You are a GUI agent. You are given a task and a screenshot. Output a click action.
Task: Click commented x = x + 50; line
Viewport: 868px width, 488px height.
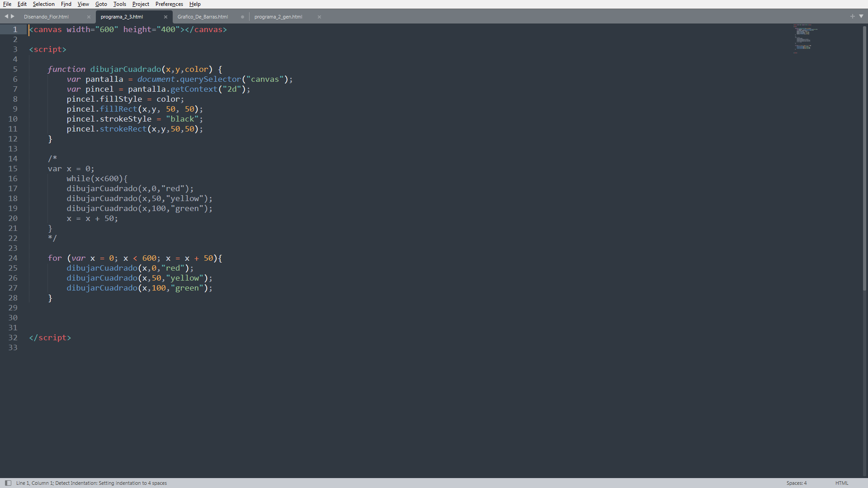[92, 218]
